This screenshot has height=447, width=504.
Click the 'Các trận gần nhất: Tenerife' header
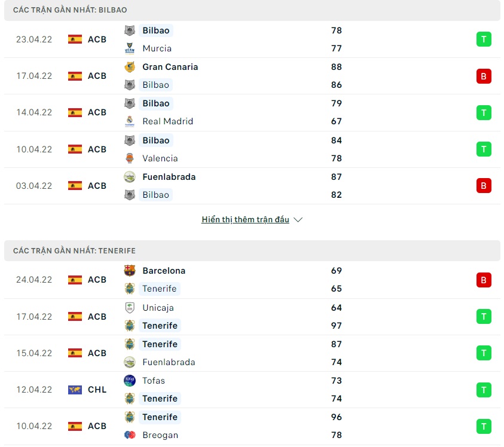70,251
